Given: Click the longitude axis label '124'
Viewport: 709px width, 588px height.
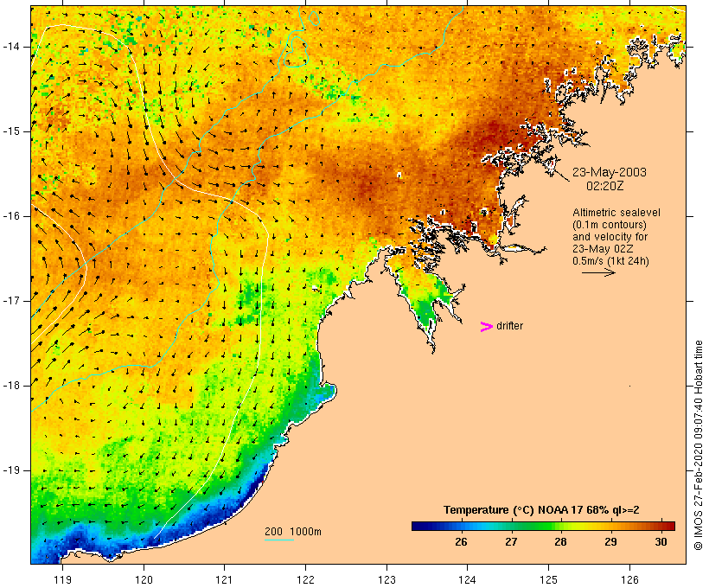Looking at the screenshot, I should [468, 580].
